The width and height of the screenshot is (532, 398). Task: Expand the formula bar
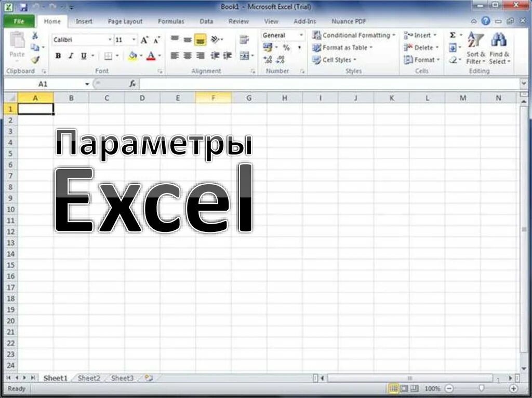524,84
